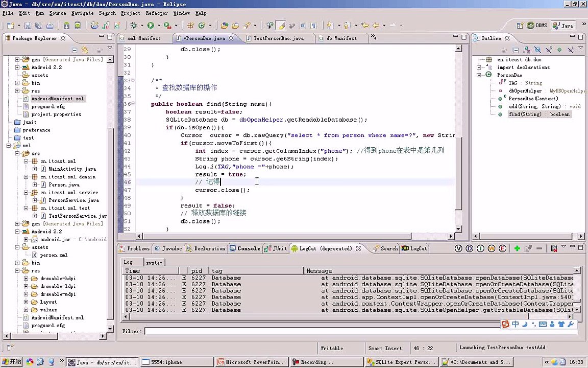Click the LogCat Filter text field
The image size is (588, 368).
click(361, 331)
